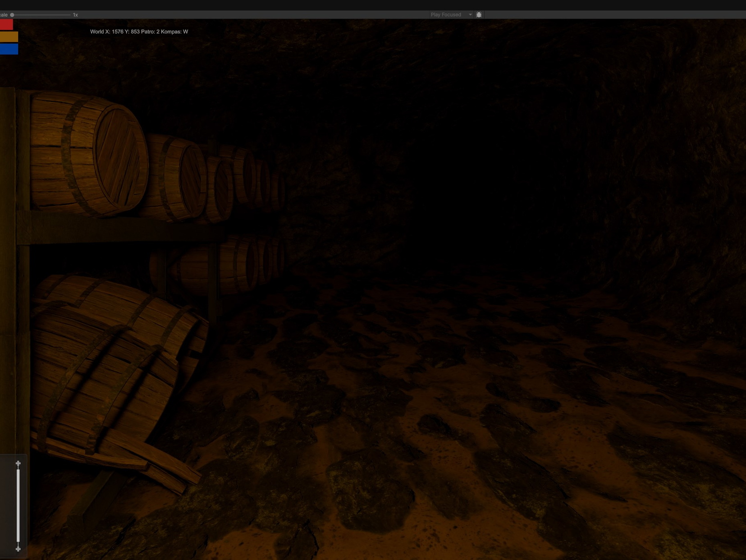Click the debug bug icon in toolbar

tap(479, 14)
